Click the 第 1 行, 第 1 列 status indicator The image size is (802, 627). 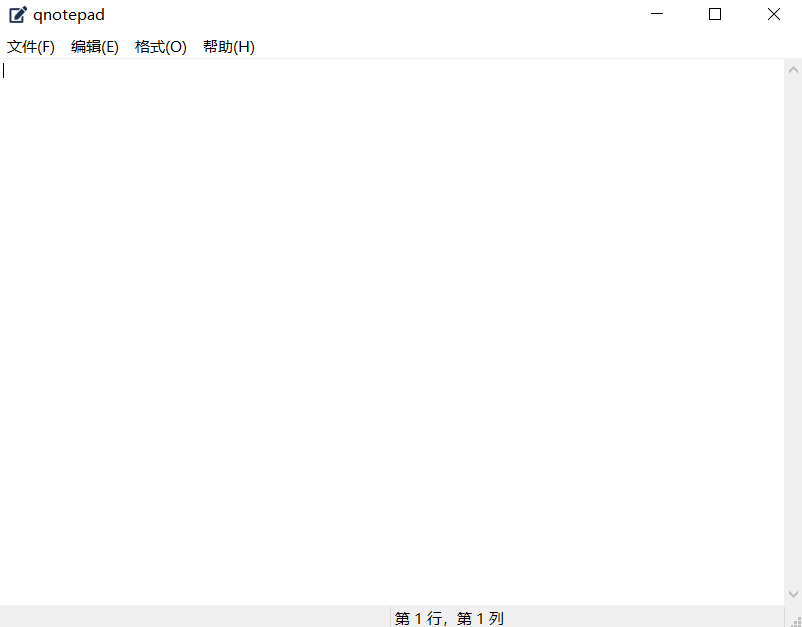tap(449, 618)
